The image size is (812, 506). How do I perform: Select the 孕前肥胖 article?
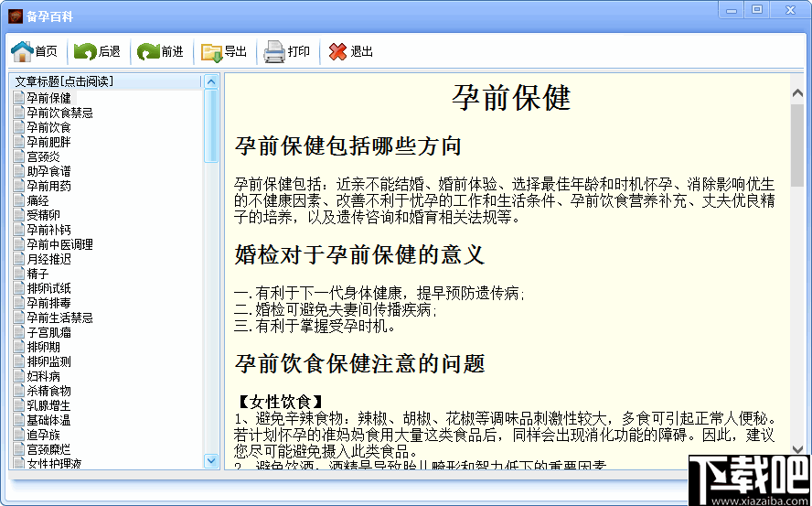point(48,142)
